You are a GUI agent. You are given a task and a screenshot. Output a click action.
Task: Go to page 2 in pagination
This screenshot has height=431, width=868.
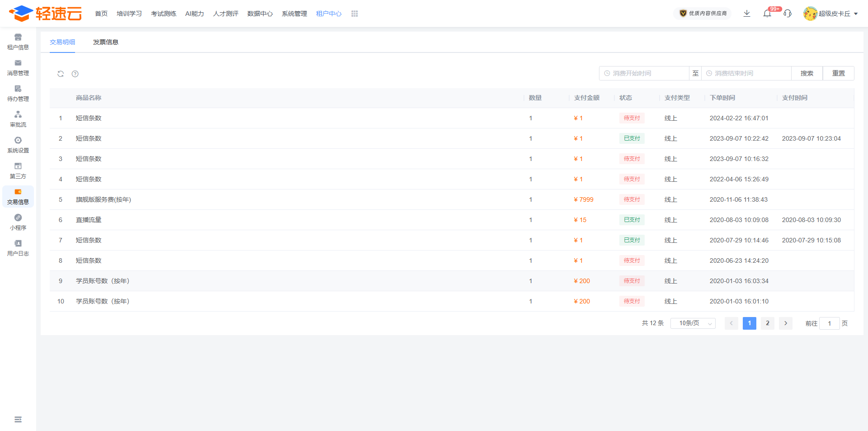(768, 323)
